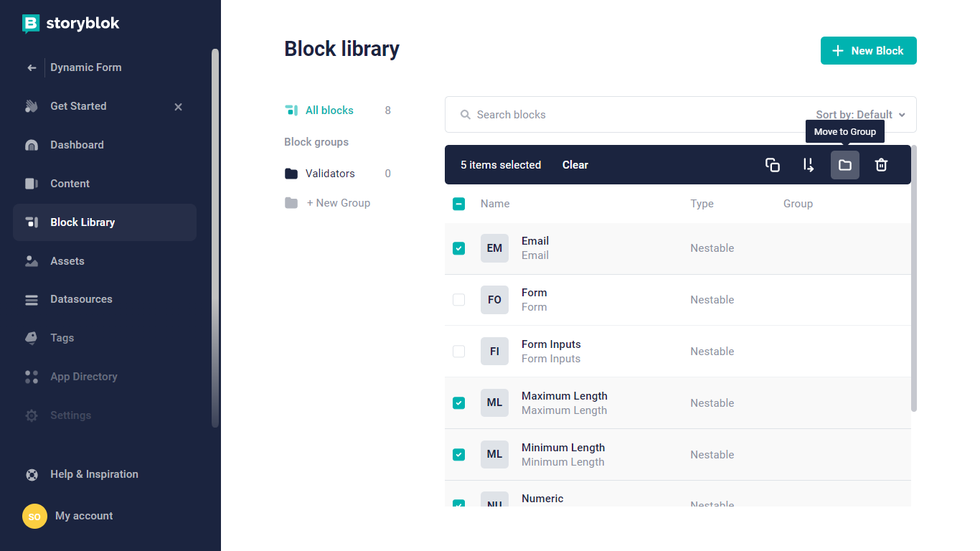Image resolution: width=980 pixels, height=551 pixels.
Task: Click the Assets icon in sidebar
Action: (32, 261)
